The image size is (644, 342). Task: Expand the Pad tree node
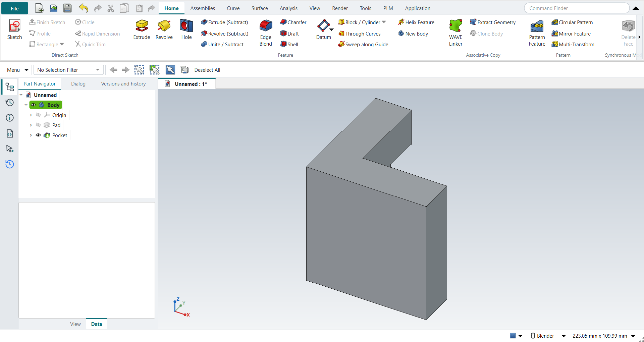(31, 125)
